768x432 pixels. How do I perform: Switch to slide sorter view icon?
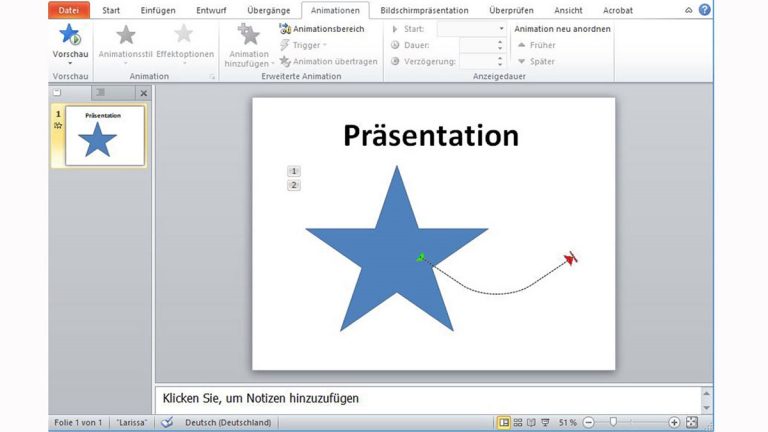tap(517, 423)
